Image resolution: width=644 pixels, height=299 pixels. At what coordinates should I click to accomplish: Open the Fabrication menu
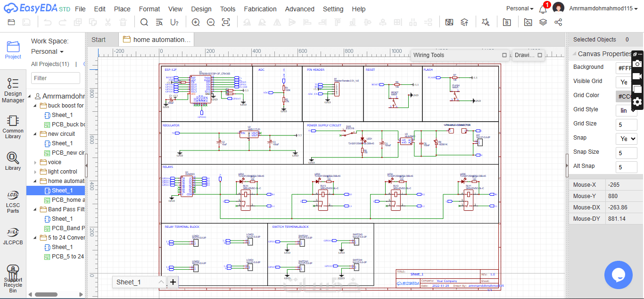(260, 9)
